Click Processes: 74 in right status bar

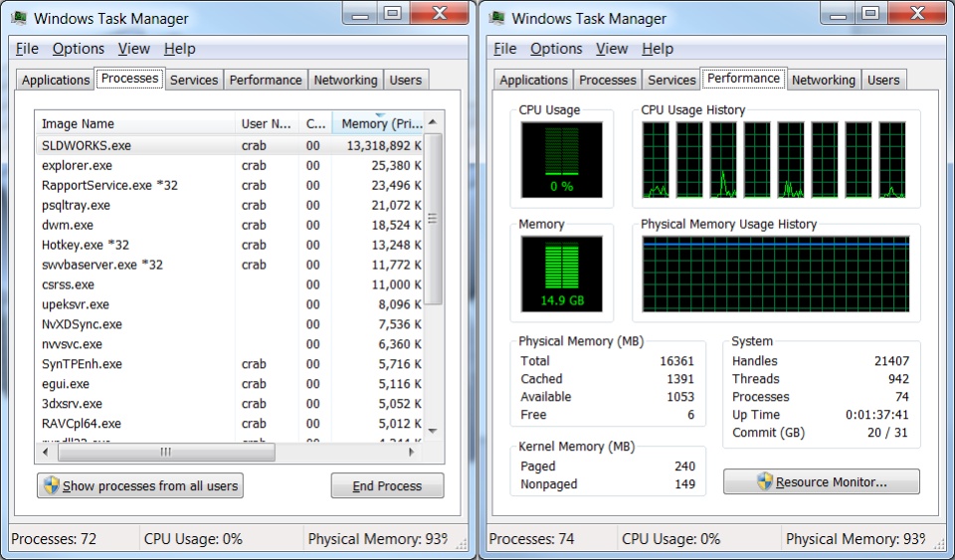pos(531,539)
